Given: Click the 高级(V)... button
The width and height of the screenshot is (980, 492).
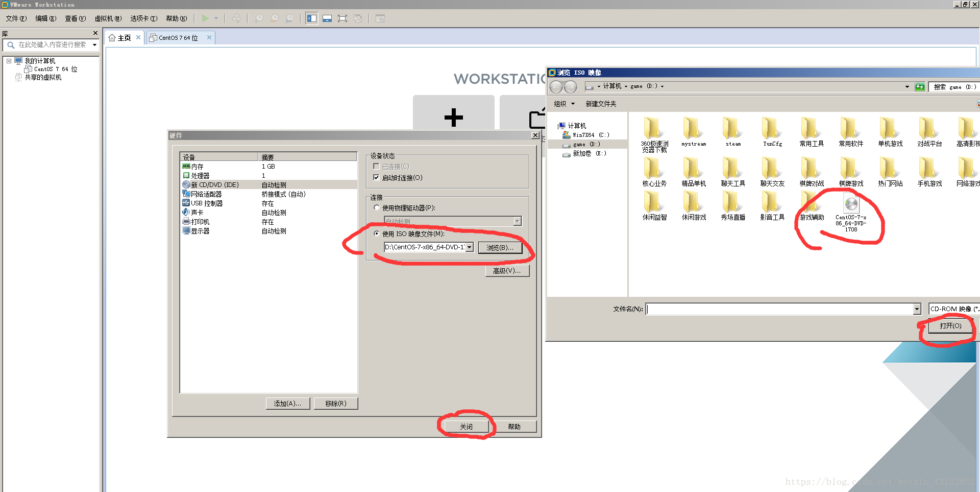Looking at the screenshot, I should 507,271.
